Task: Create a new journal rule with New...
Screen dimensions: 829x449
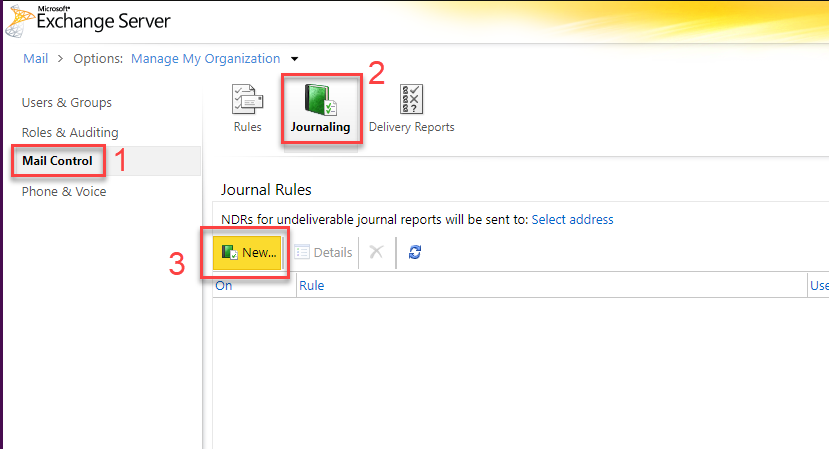Action: point(247,253)
